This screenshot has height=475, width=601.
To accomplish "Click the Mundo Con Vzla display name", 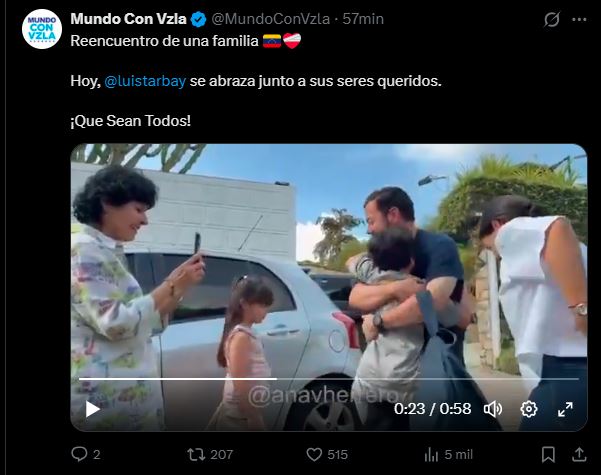I will coord(130,19).
